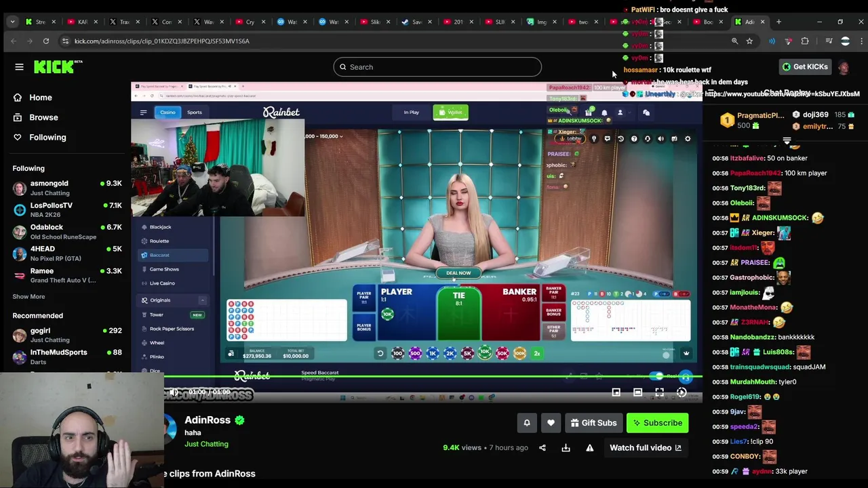
Task: View site information icon in address bar
Action: pos(65,41)
